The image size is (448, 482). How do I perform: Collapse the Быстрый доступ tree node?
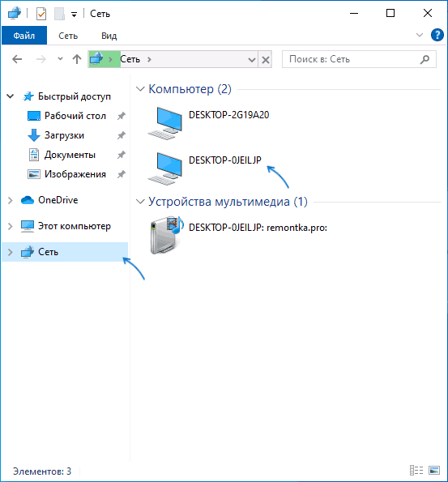(11, 96)
